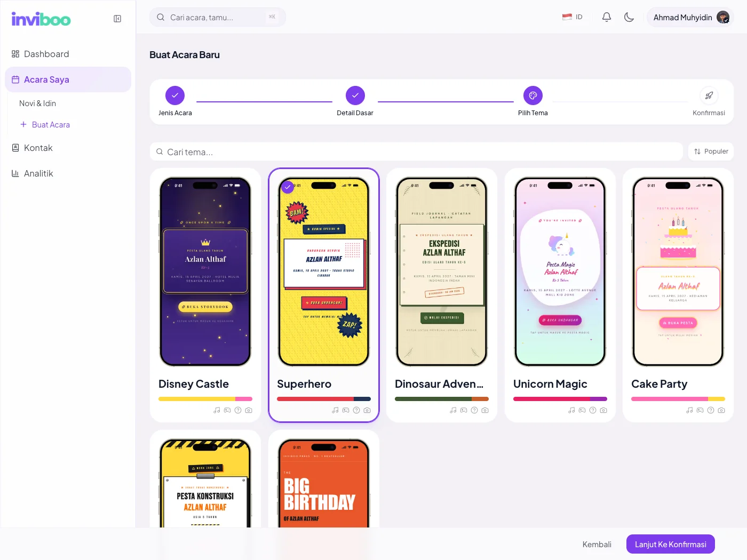This screenshot has height=560, width=747.
Task: Open the notifications bell
Action: pyautogui.click(x=607, y=17)
